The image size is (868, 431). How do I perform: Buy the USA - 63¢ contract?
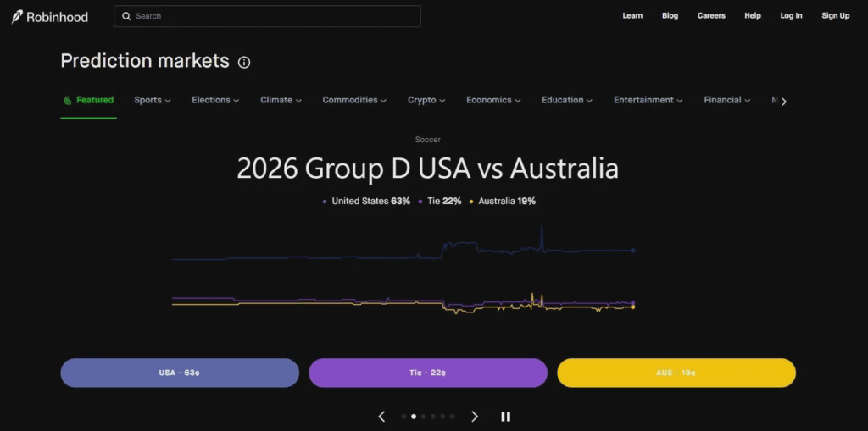click(x=180, y=373)
